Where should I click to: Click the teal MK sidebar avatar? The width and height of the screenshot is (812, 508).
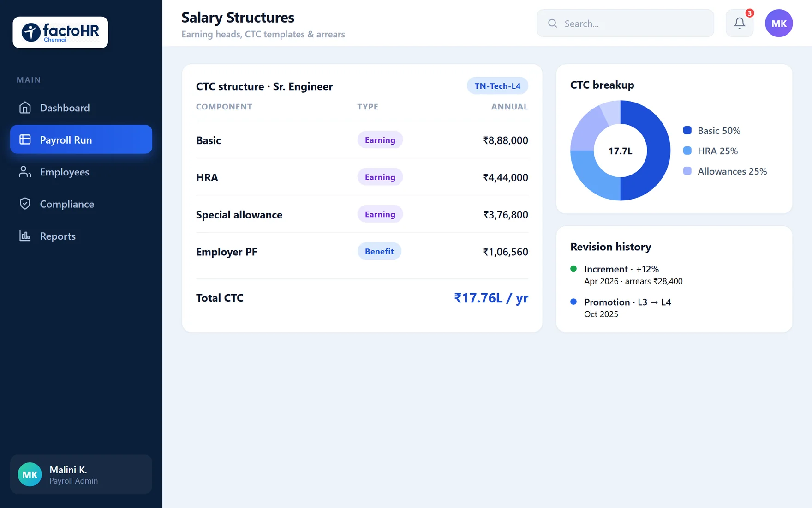click(30, 474)
